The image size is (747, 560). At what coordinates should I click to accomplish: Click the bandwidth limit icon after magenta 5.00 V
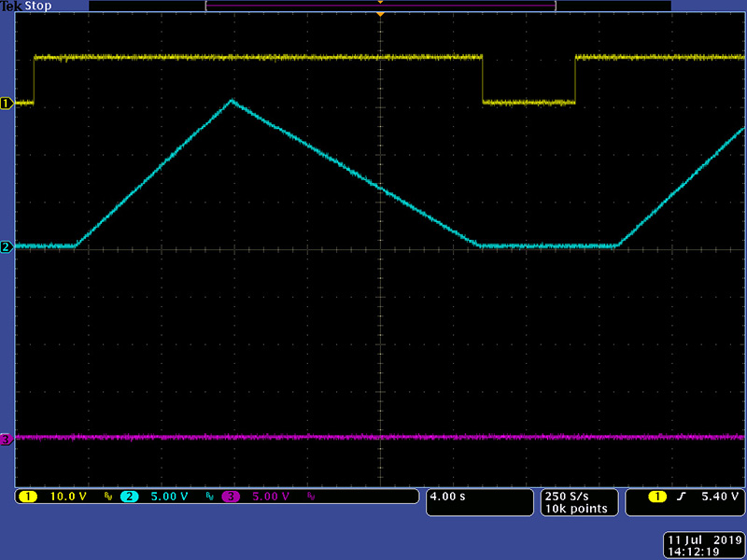click(x=311, y=497)
